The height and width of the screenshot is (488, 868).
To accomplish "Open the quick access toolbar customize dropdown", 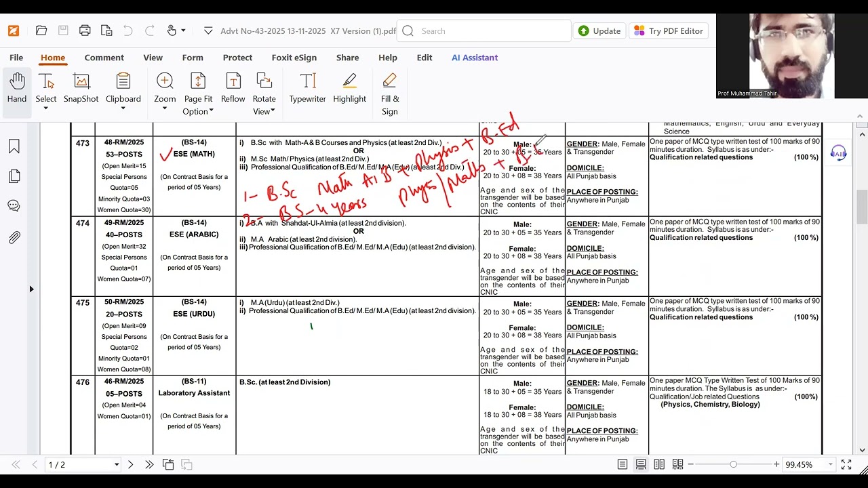I will tap(208, 30).
